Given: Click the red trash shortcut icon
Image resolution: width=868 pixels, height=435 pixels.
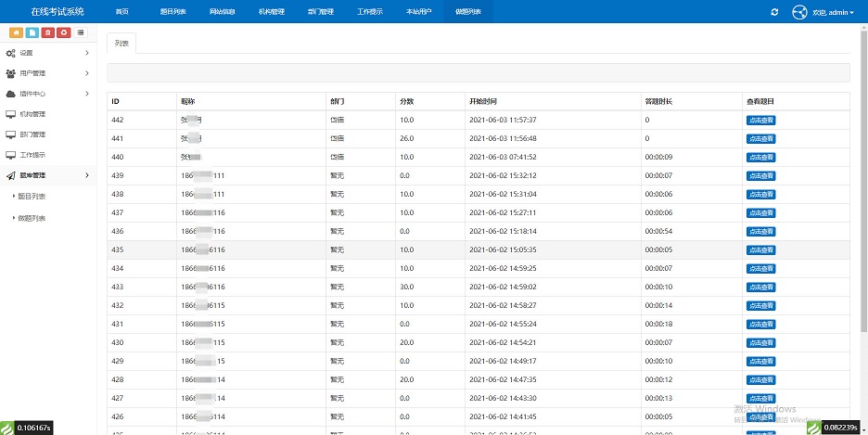Looking at the screenshot, I should pyautogui.click(x=48, y=32).
